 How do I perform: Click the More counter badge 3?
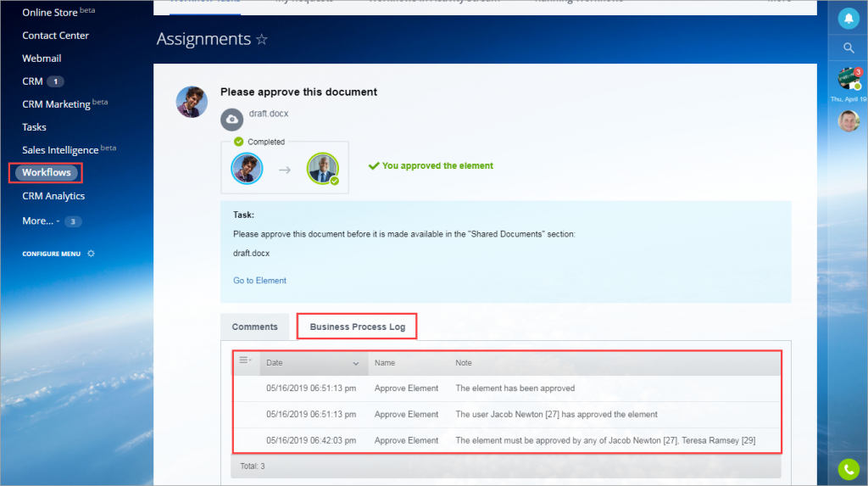(x=73, y=221)
